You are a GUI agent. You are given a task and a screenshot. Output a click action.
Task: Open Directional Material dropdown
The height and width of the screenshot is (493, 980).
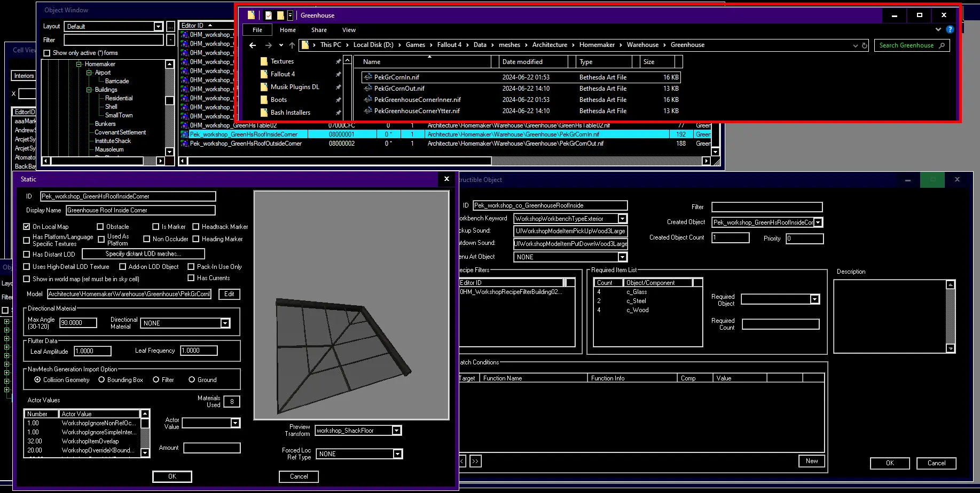[225, 323]
